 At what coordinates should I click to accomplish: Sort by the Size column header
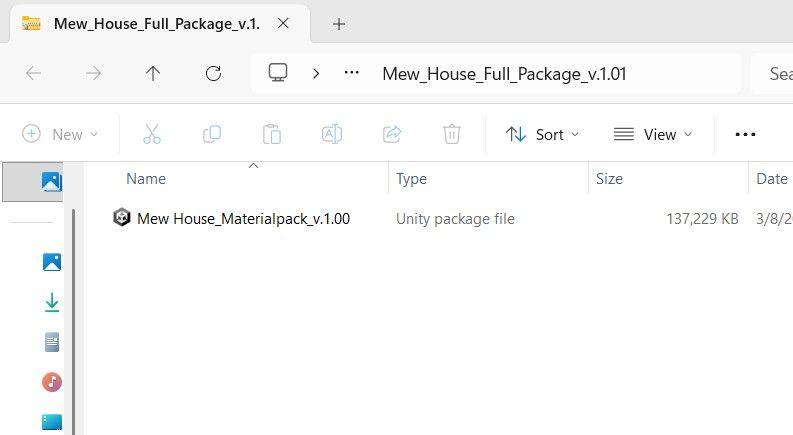coord(609,179)
